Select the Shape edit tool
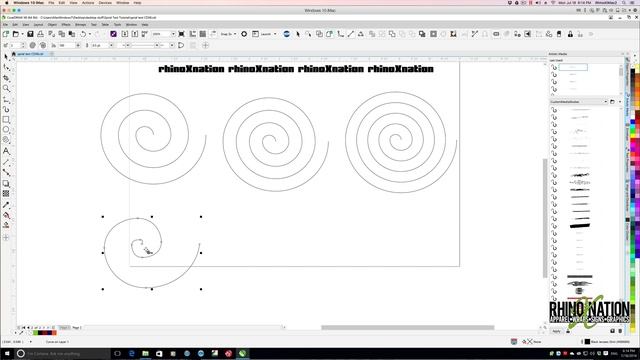This screenshot has width=640, height=360. [x=6, y=67]
